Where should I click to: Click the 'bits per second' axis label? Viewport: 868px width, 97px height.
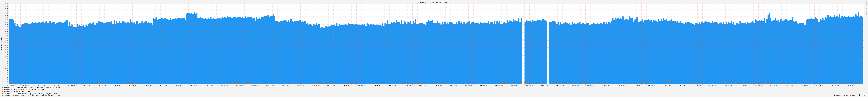click(1, 44)
